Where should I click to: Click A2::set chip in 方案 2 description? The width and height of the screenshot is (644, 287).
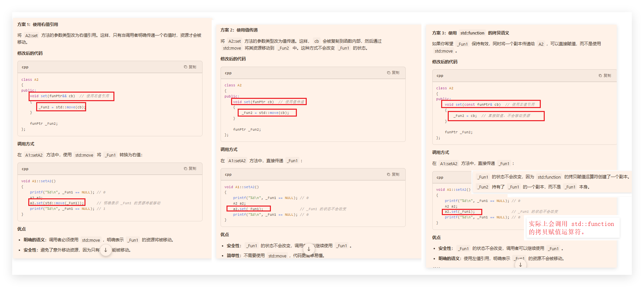(x=235, y=41)
